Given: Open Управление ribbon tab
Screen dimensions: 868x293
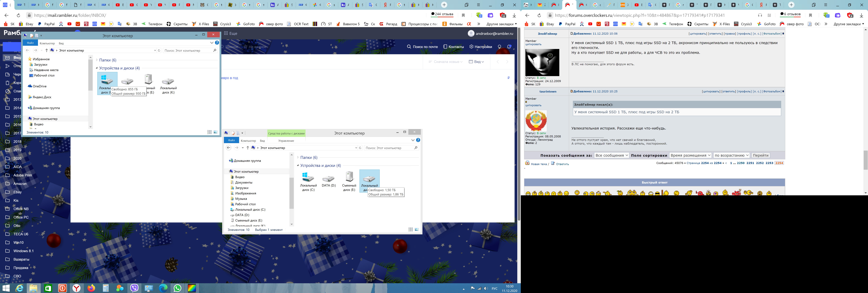Looking at the screenshot, I should (x=286, y=141).
